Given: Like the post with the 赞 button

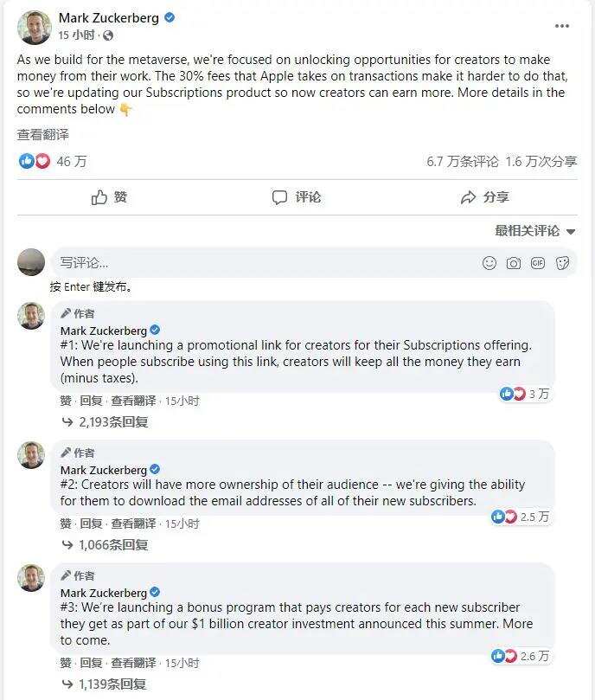Looking at the screenshot, I should point(109,197).
